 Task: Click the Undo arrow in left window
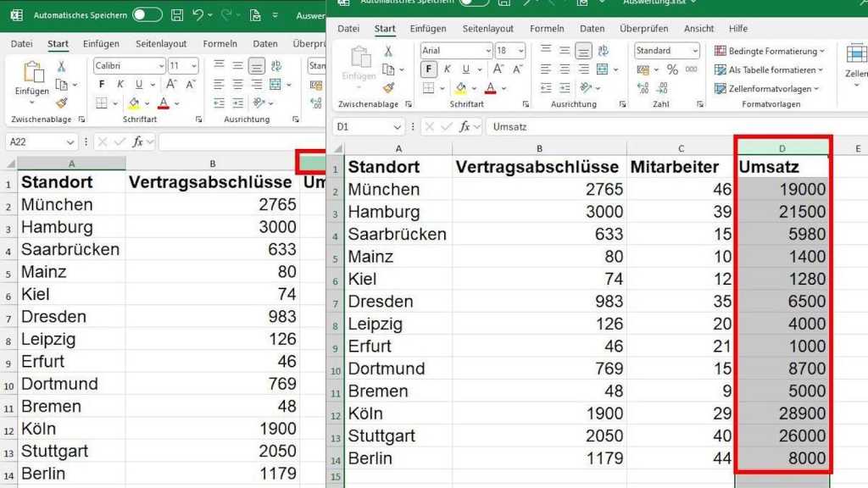pos(198,15)
